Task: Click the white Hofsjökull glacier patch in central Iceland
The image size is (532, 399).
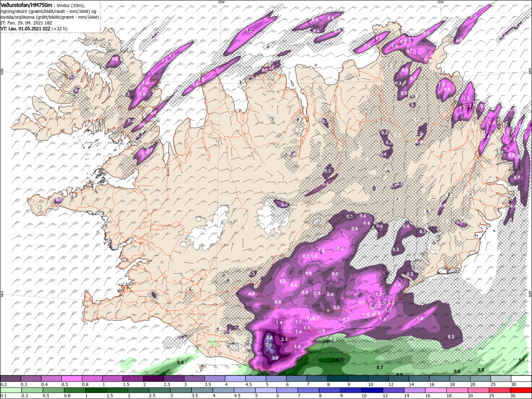Action: 272,215
